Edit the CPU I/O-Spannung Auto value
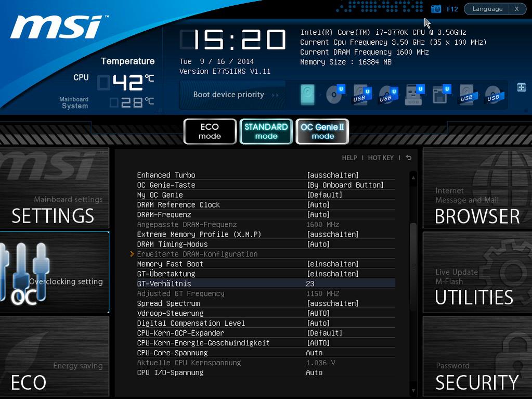The height and width of the screenshot is (399, 532). [x=314, y=372]
